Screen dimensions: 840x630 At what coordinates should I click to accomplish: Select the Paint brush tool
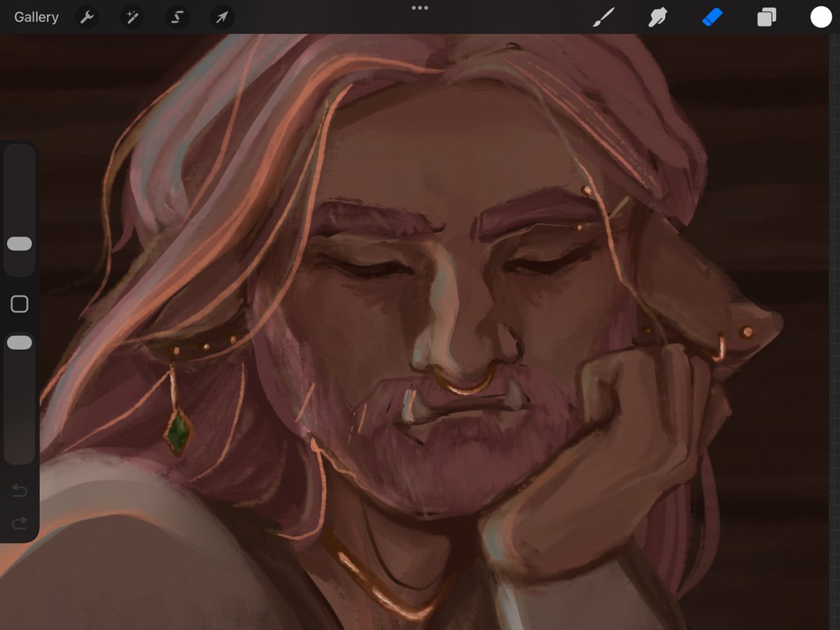click(x=603, y=17)
